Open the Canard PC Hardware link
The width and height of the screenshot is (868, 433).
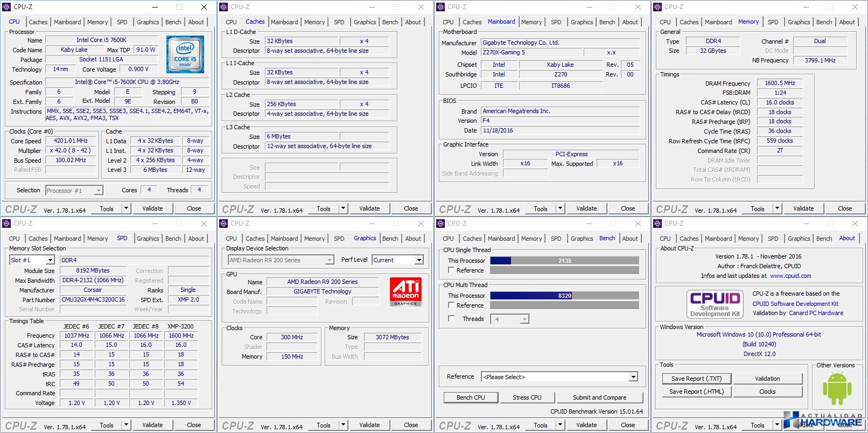coord(816,313)
